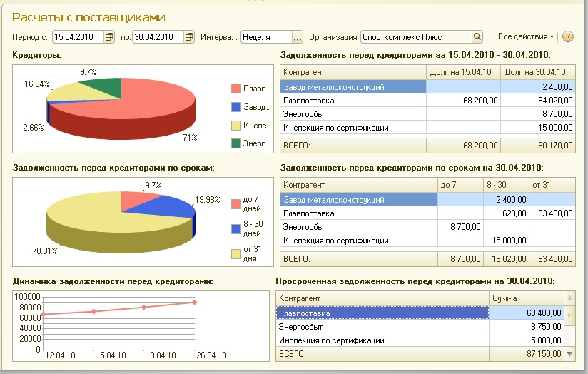Click blue '8 - 30 дней' legend swatch
Screen dimensions: 588x374
(236, 229)
